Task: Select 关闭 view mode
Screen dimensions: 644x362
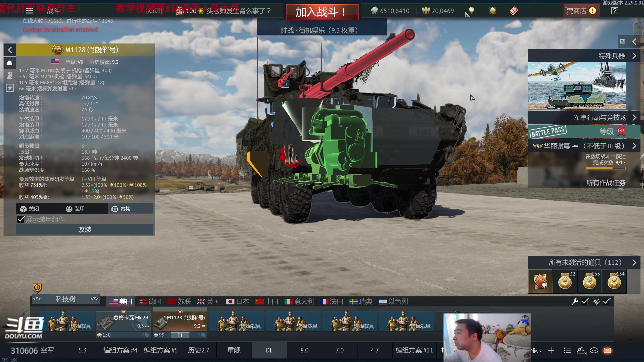Action: click(39, 209)
